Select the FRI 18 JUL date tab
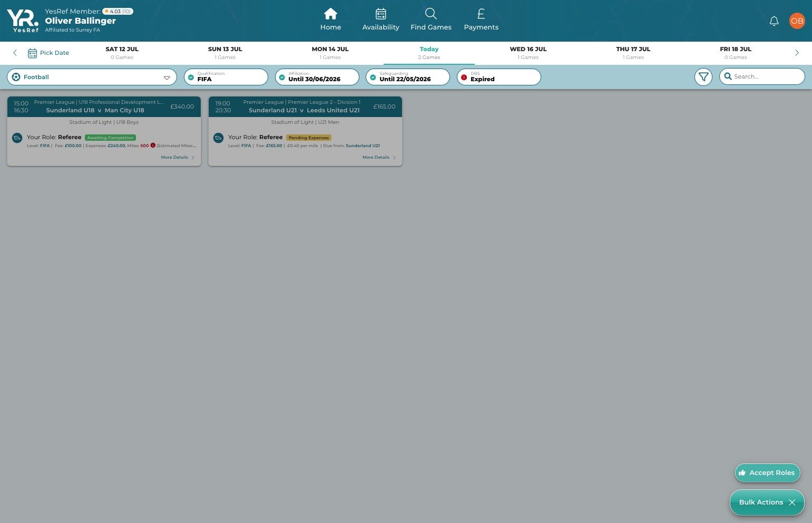Screen dimensions: 812x523 [x=736, y=53]
